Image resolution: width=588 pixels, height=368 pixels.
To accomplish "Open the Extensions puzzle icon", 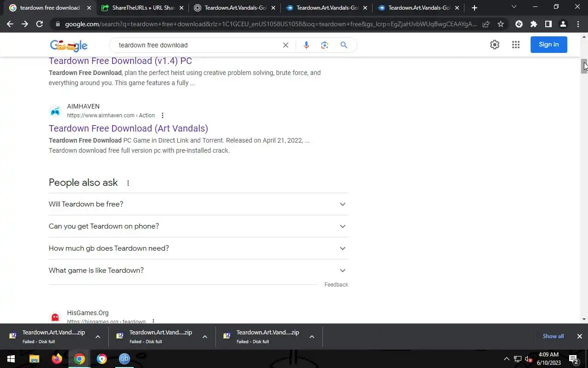I will (533, 24).
